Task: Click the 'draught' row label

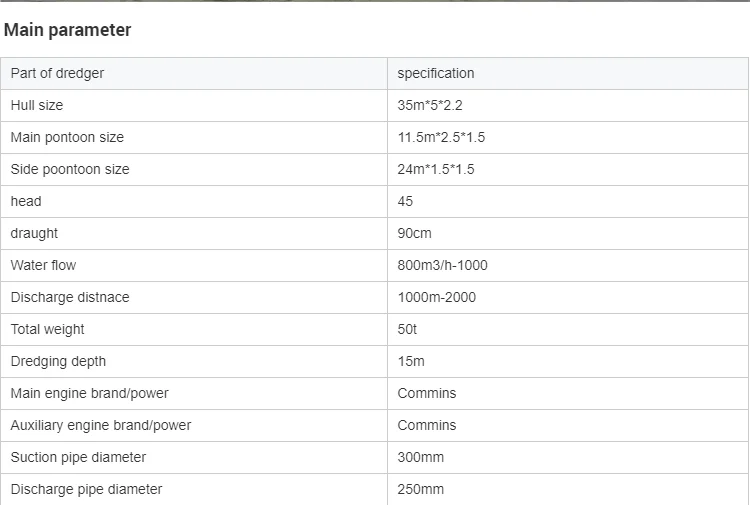Action: point(34,233)
